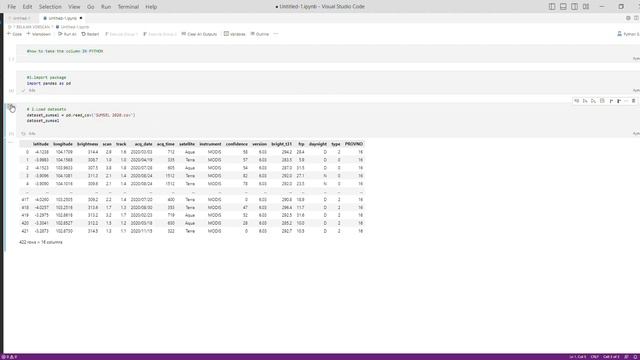This screenshot has height=360, width=640.
Task: Toggle panel layout icon in title bar
Action: click(563, 7)
